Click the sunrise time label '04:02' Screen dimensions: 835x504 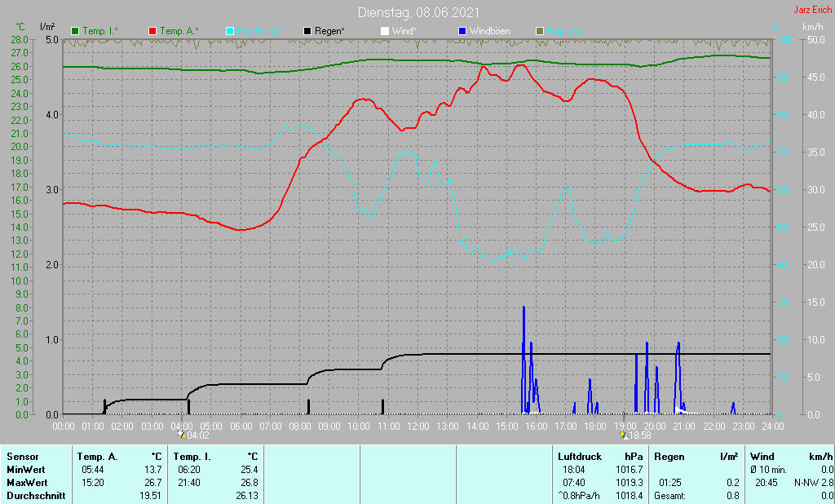pyautogui.click(x=198, y=435)
